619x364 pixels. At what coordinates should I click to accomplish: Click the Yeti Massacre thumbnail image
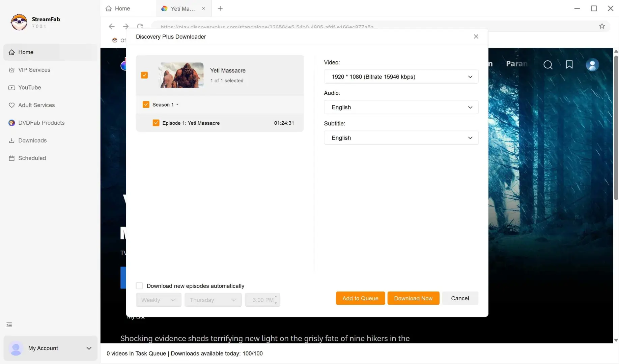pyautogui.click(x=181, y=75)
